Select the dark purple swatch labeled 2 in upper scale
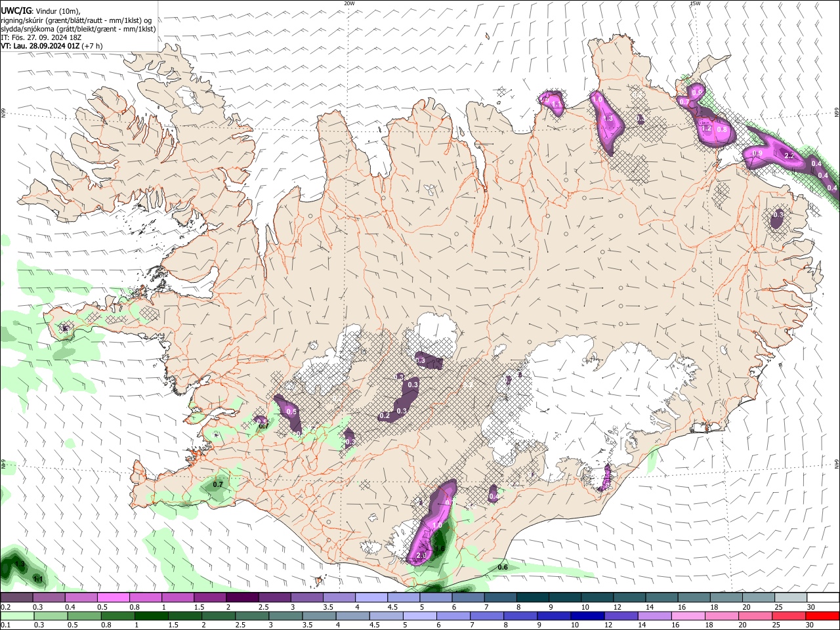This screenshot has width=840, height=630. coord(241,598)
